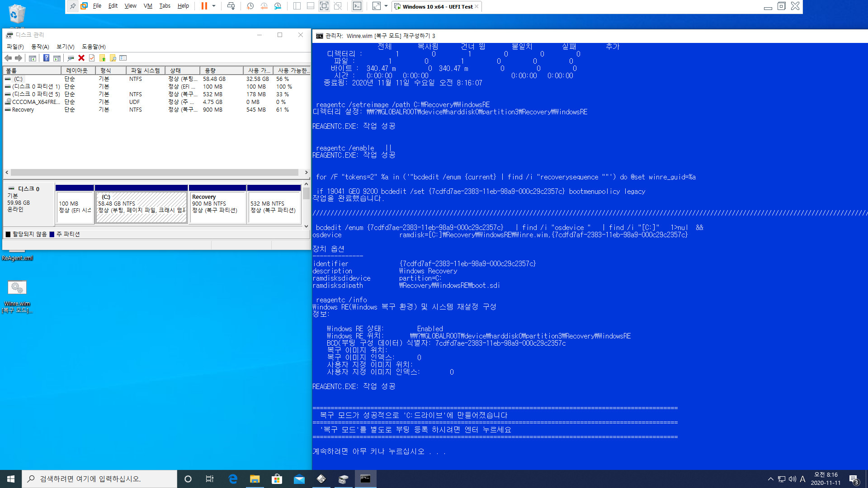This screenshot has height=488, width=868.
Task: Click the show sidebar layout icon in VMware
Action: (297, 6)
